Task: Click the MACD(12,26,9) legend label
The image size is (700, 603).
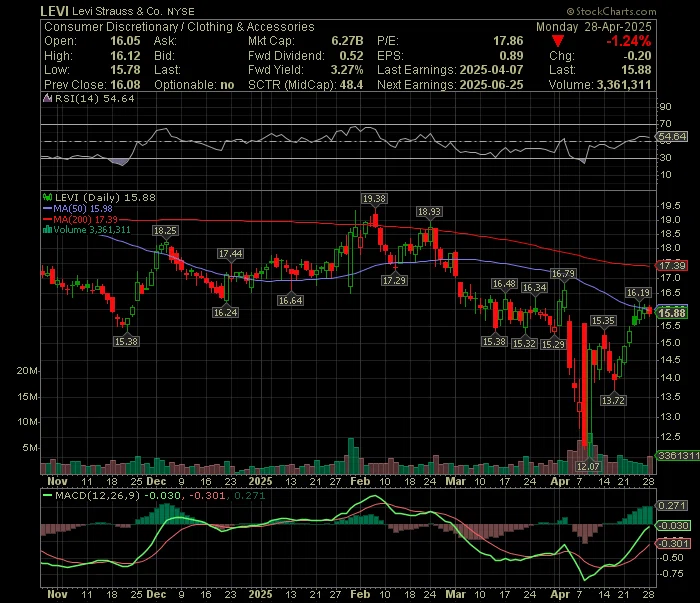Action: 97,495
